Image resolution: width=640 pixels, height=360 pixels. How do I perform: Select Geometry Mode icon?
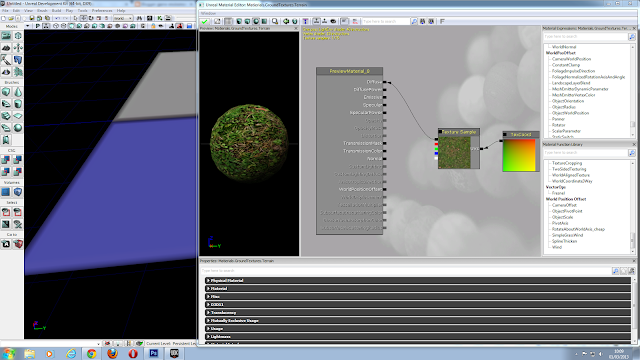(x=18, y=36)
